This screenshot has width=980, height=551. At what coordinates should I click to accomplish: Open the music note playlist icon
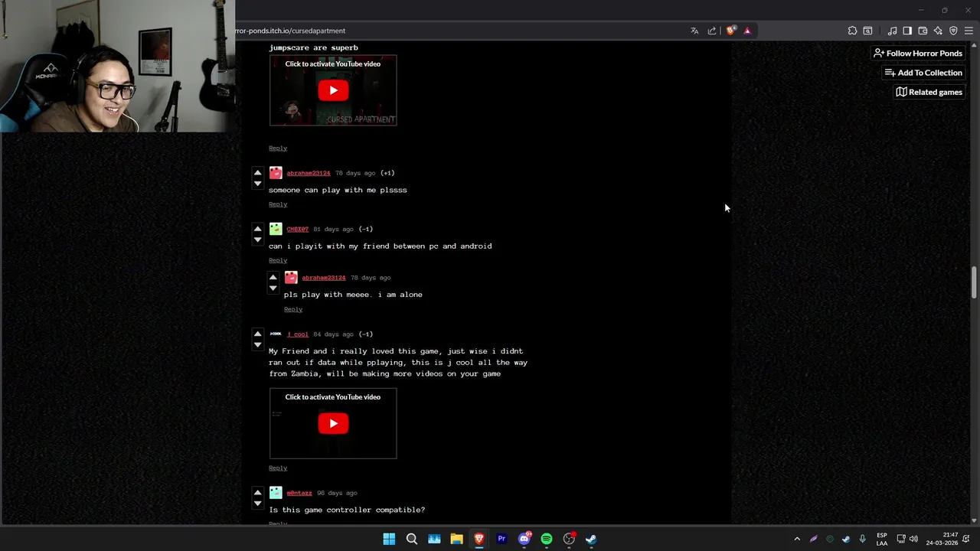(x=892, y=31)
